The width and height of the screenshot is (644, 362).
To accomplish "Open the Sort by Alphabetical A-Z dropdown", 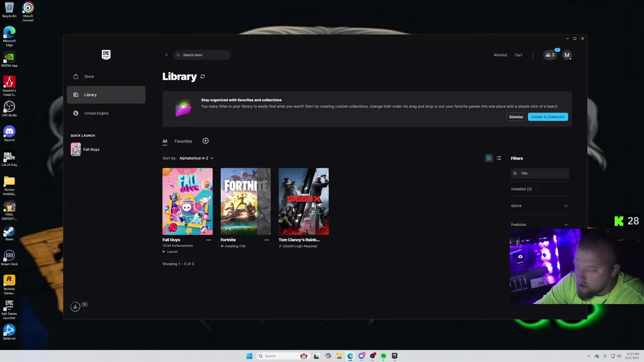I will 196,158.
